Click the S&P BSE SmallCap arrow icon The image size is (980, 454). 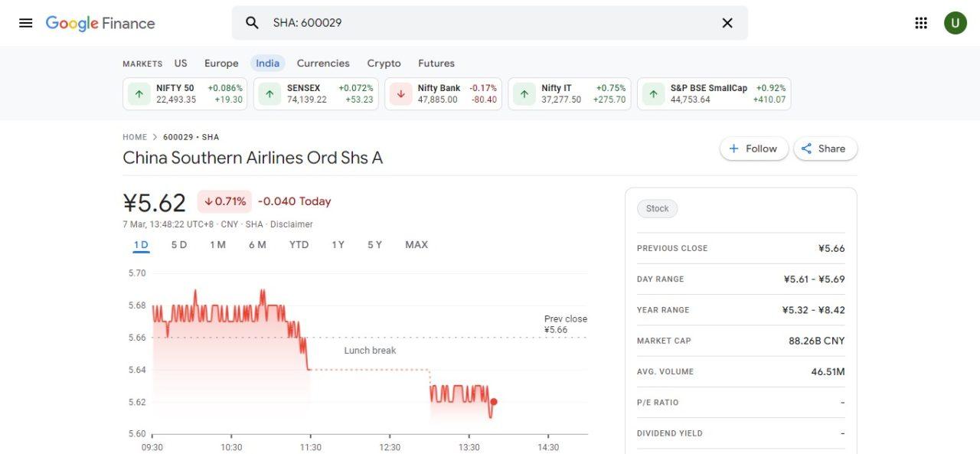pos(653,94)
